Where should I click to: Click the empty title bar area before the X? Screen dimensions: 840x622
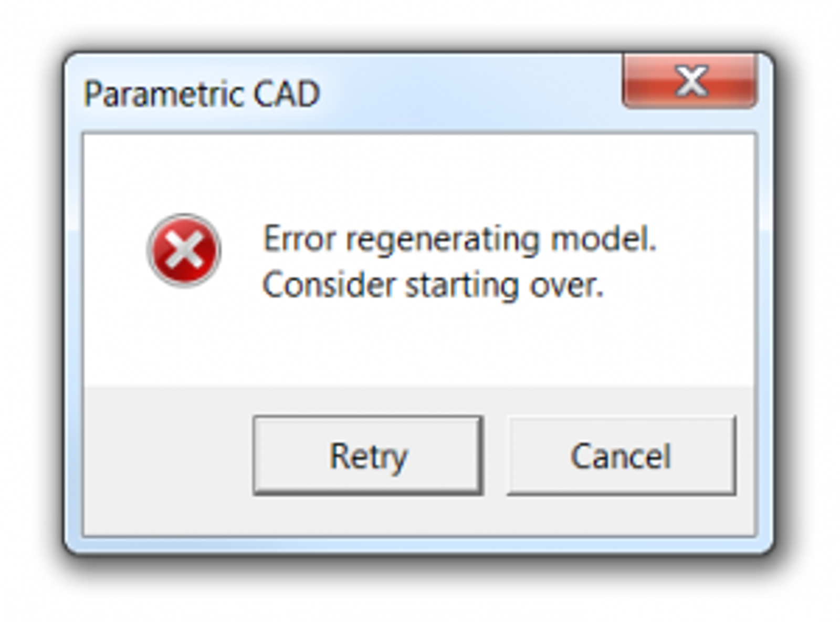click(472, 92)
